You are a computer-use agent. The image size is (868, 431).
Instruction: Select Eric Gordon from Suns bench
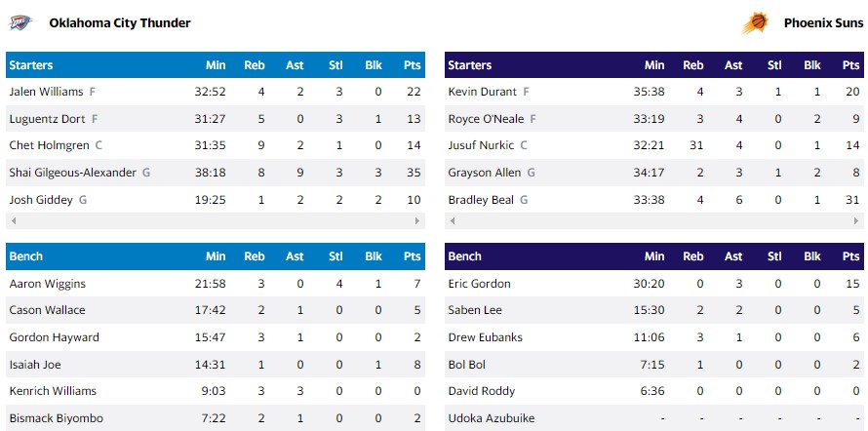click(x=479, y=284)
